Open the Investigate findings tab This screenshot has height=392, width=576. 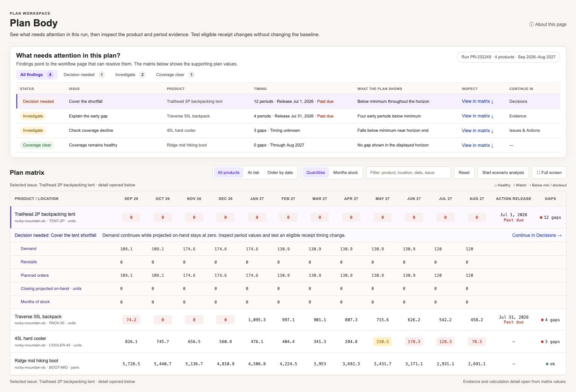tap(130, 75)
